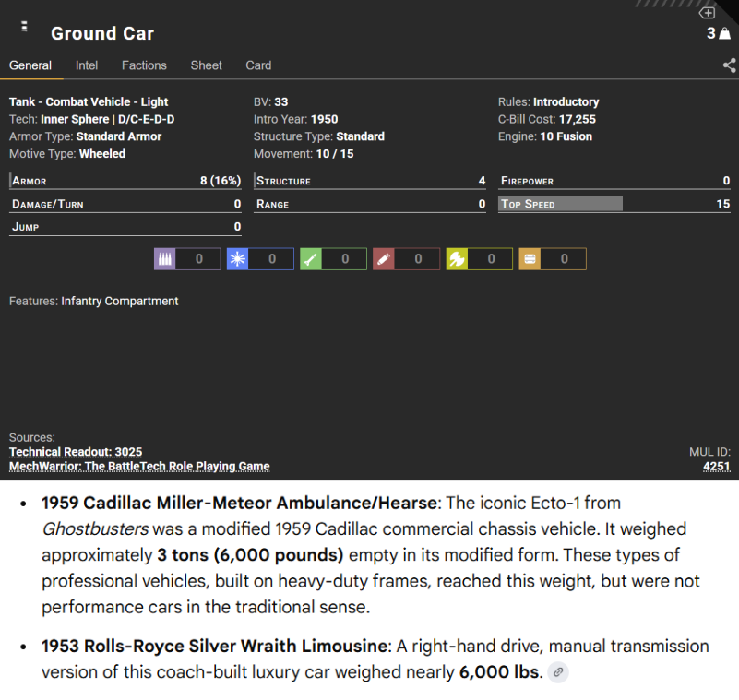Viewport: 739px width, 700px height.
Task: Click the blue energy starburst icon
Action: (x=237, y=258)
